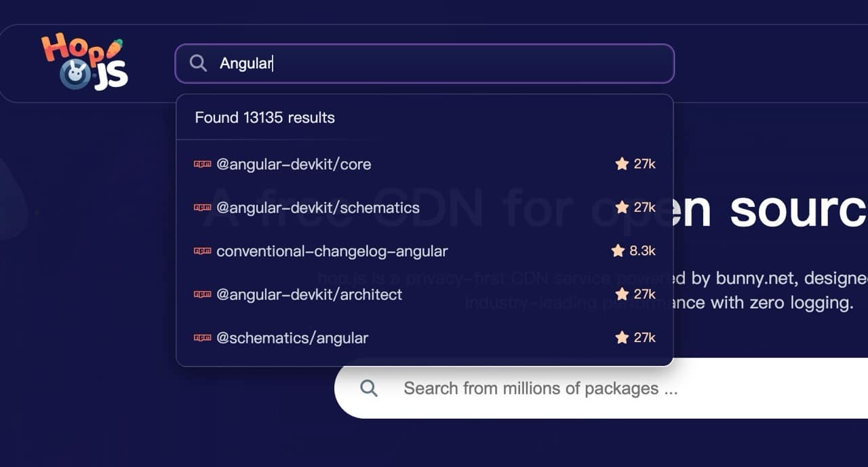Click star icon on @schematics/angular row
Image resolution: width=868 pixels, height=467 pixels.
point(622,337)
